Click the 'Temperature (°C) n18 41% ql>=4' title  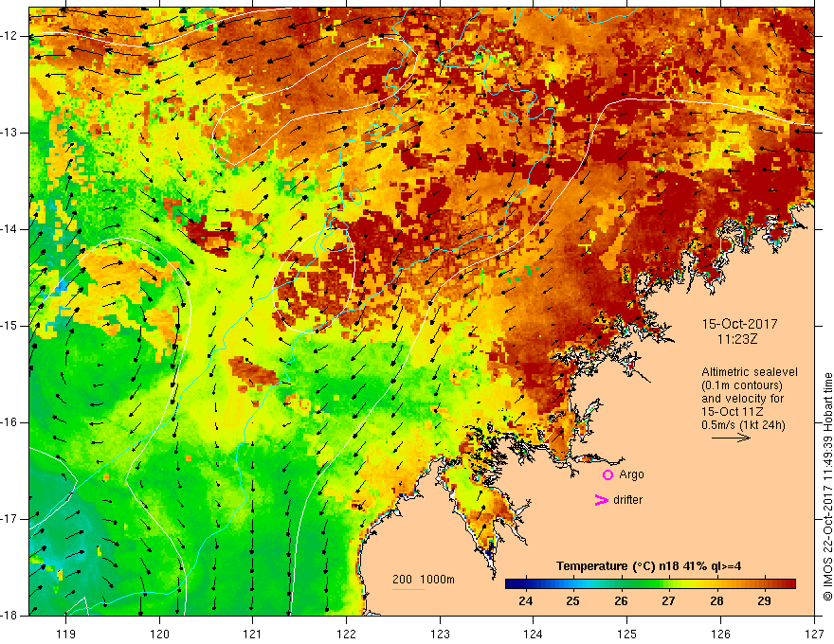tap(648, 566)
